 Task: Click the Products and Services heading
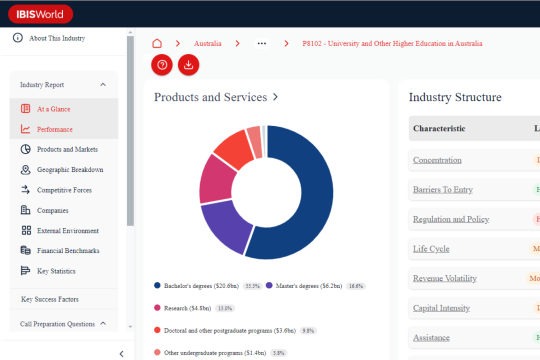[210, 97]
